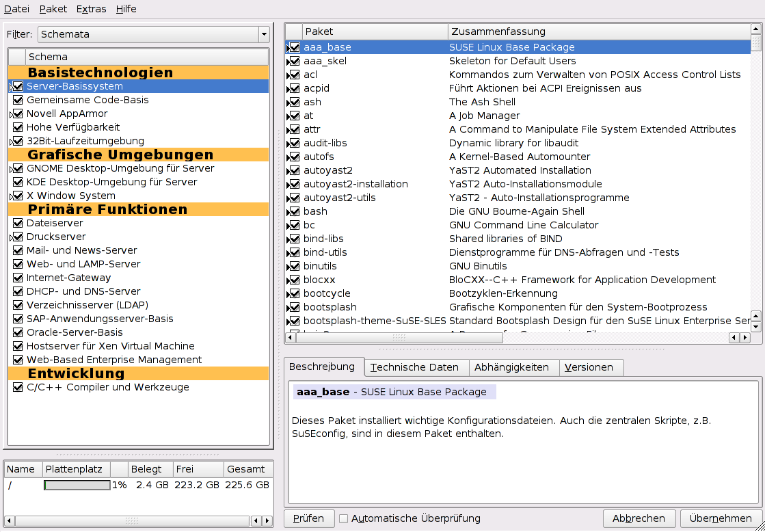
Task: Click the status icon beside bash package
Action: (294, 211)
